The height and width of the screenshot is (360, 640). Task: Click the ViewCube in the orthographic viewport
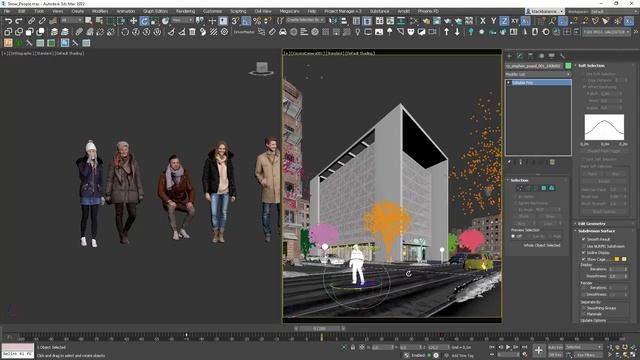coord(262,69)
